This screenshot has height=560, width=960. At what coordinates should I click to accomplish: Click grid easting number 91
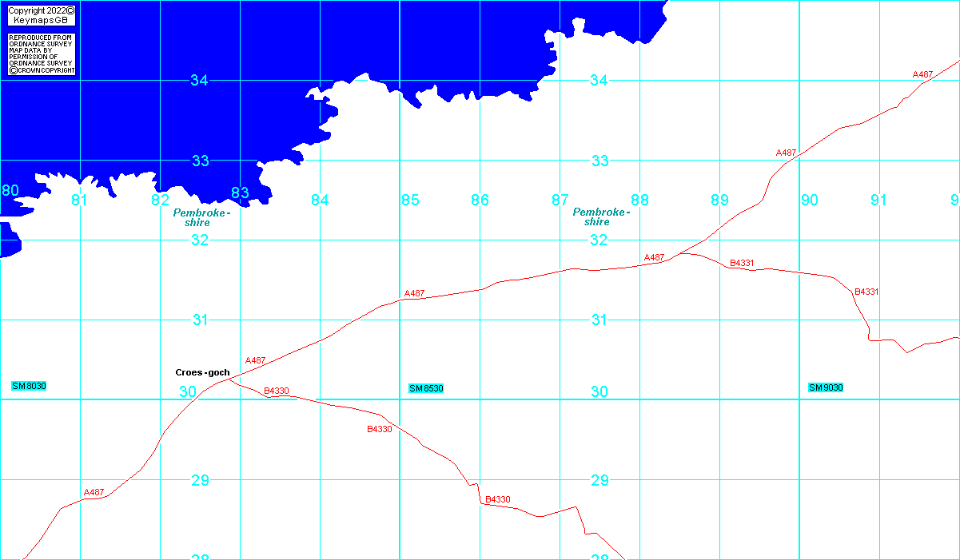[879, 200]
